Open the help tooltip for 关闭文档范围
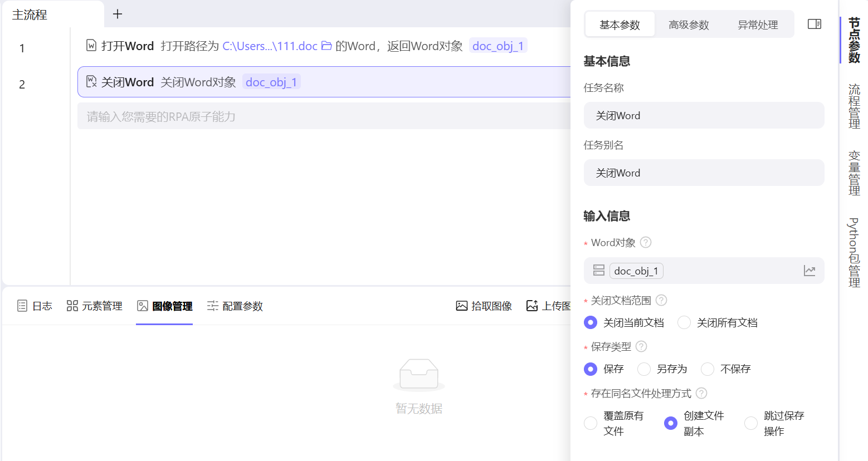Screen dimensions: 868x461 661,300
